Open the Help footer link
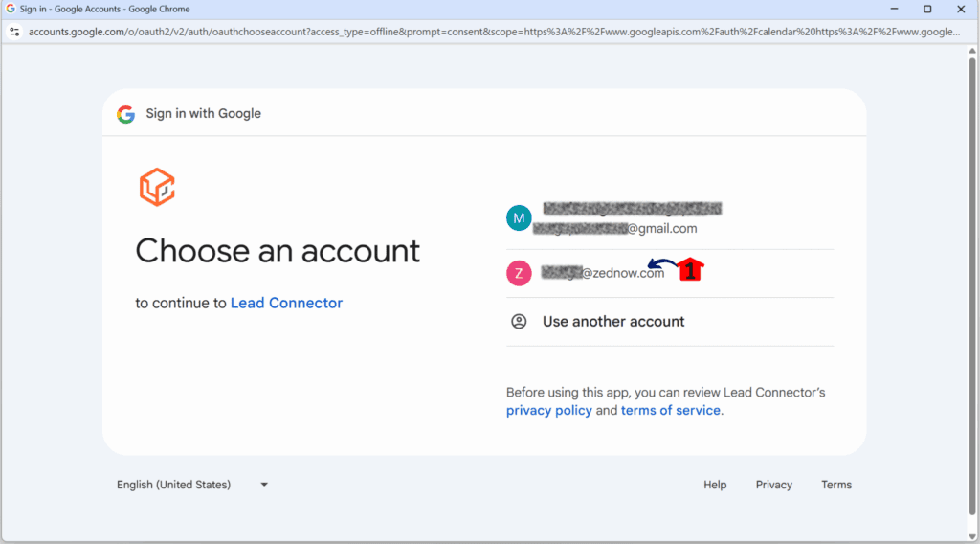The image size is (980, 544). 715,485
